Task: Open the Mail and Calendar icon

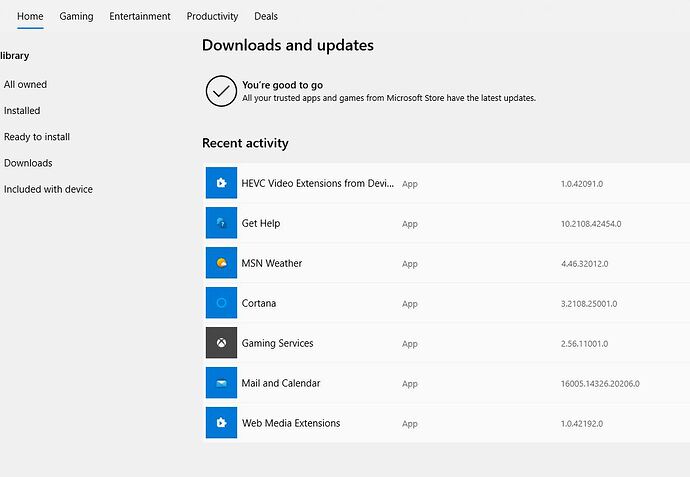Action: pyautogui.click(x=221, y=382)
